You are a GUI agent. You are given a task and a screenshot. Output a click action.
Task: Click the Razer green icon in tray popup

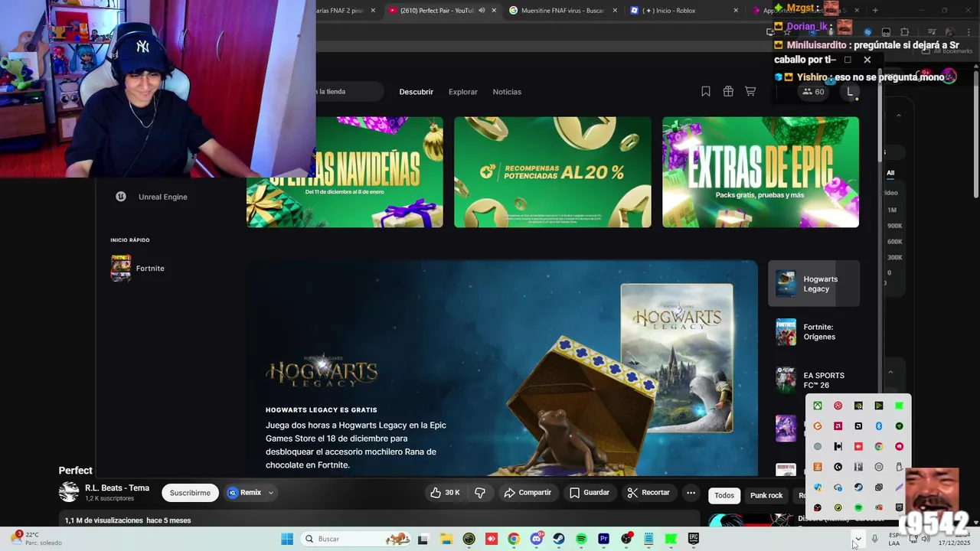(x=899, y=426)
